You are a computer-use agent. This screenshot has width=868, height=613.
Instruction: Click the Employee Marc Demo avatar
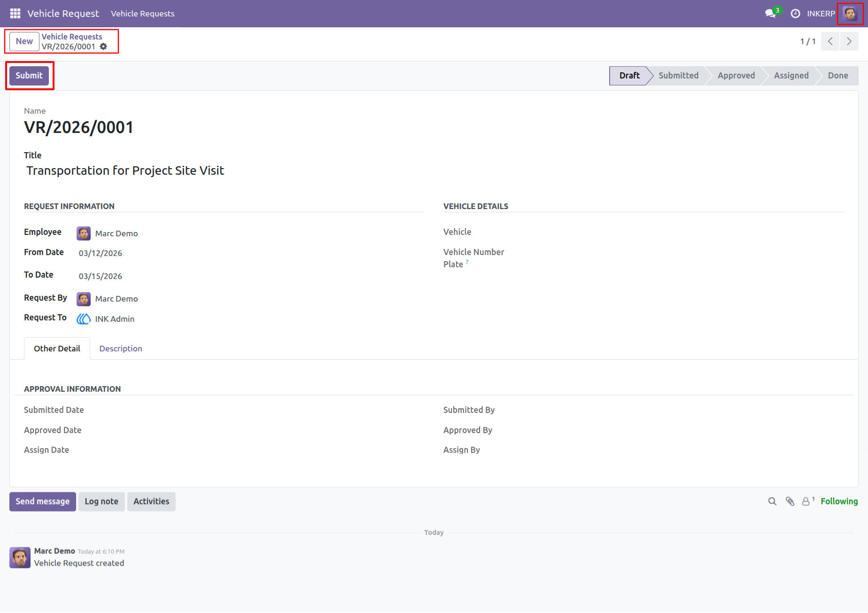click(x=84, y=233)
